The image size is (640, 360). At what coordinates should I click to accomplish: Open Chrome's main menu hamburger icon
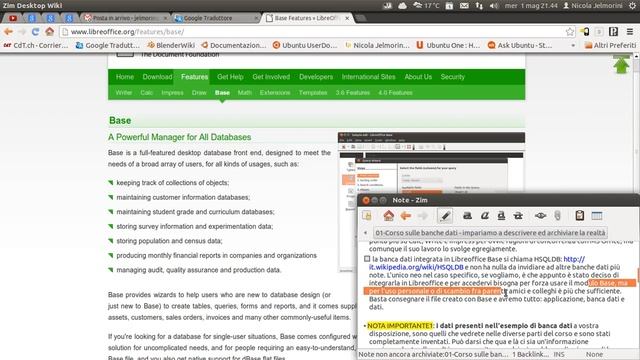[630, 31]
